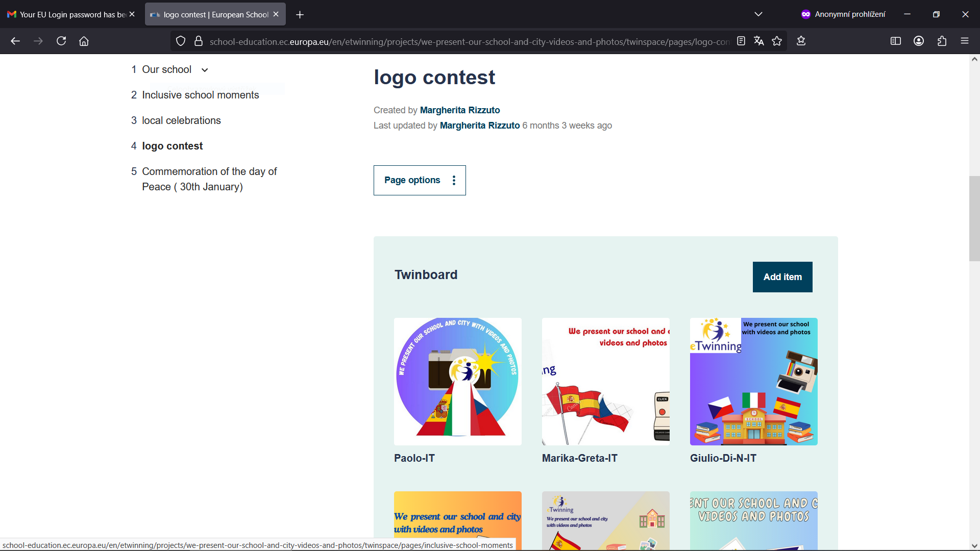
Task: Open reader view icon in address bar
Action: click(741, 41)
